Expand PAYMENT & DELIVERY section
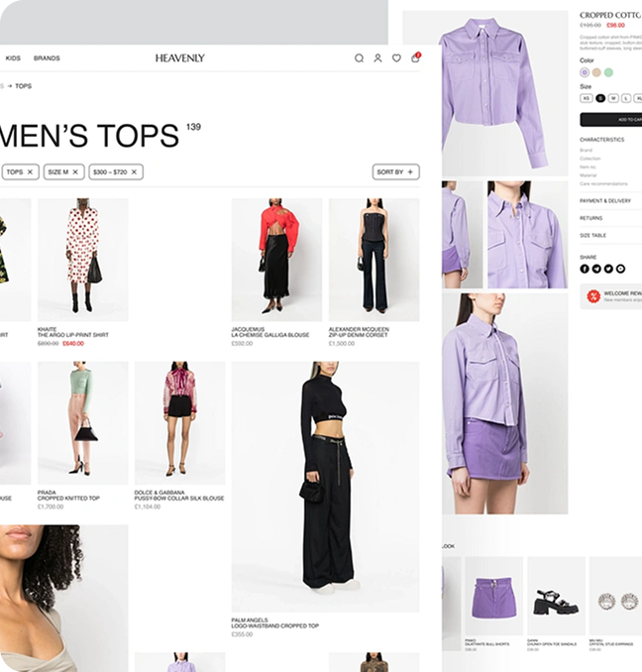Viewport: 642px width, 672px height. pyautogui.click(x=610, y=201)
